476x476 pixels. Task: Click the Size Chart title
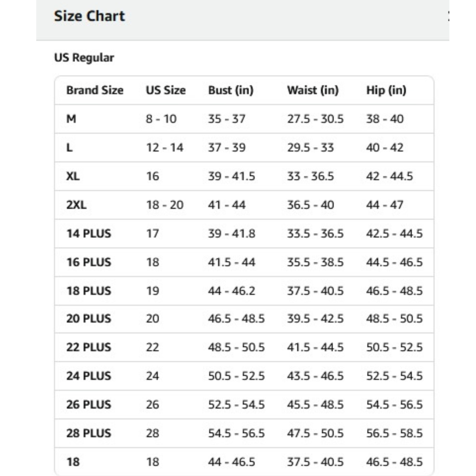(90, 16)
